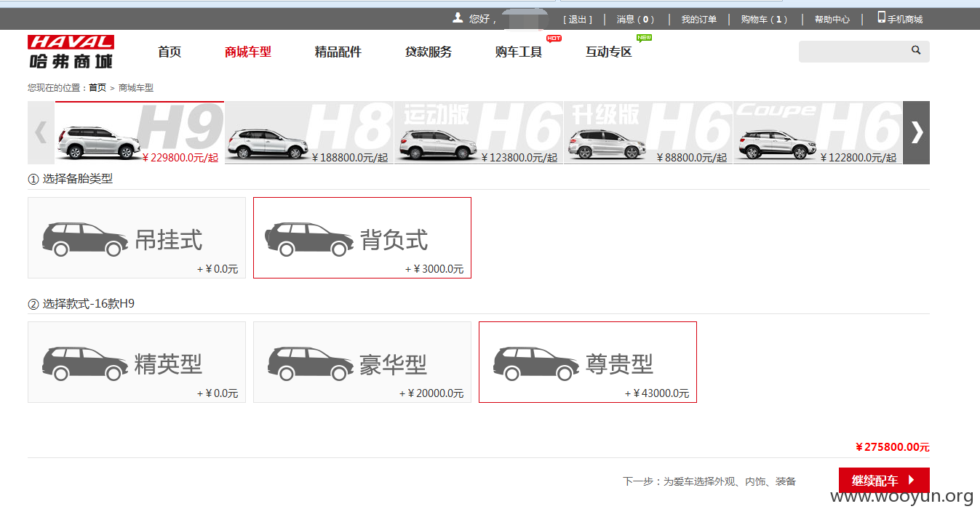The height and width of the screenshot is (517, 980).
Task: Click the search magnifier icon
Action: point(916,51)
